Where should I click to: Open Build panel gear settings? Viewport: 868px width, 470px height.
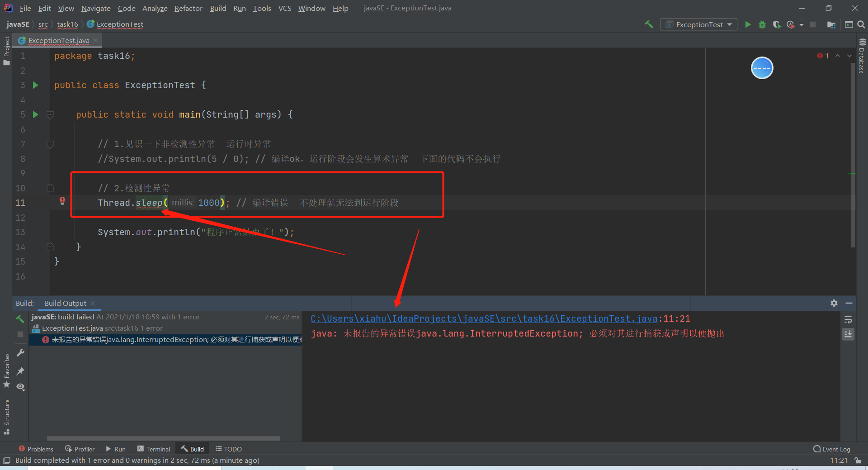pyautogui.click(x=834, y=303)
